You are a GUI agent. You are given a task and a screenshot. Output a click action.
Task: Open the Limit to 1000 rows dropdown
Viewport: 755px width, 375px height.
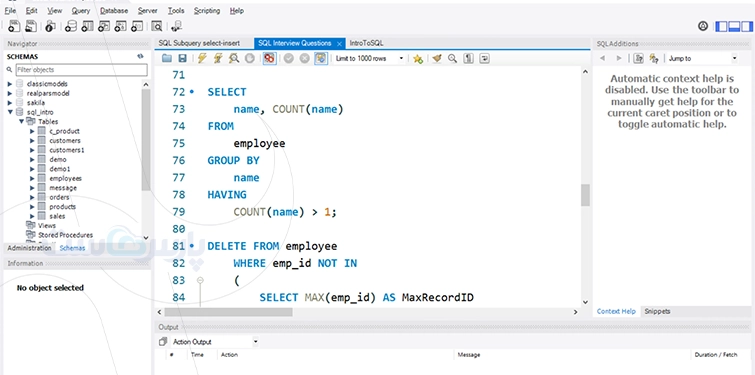(370, 59)
